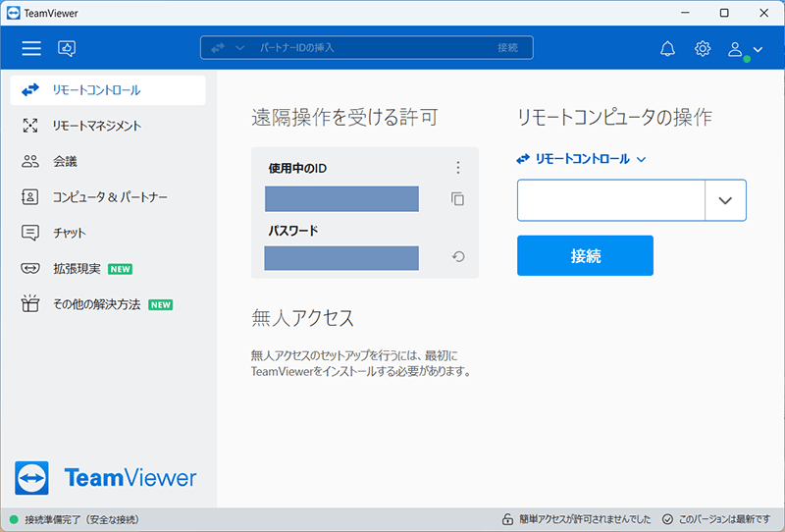
Task: Open three-dot menu beside 使用中のID
Action: click(x=457, y=168)
